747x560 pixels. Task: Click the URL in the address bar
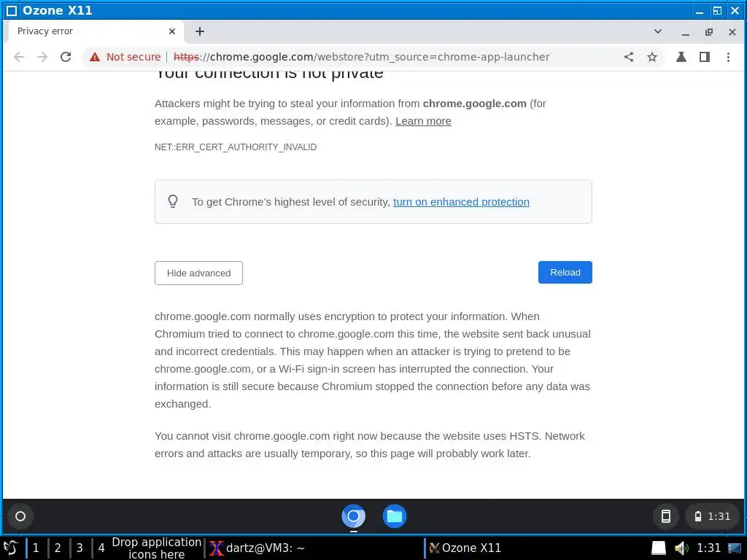pos(361,57)
